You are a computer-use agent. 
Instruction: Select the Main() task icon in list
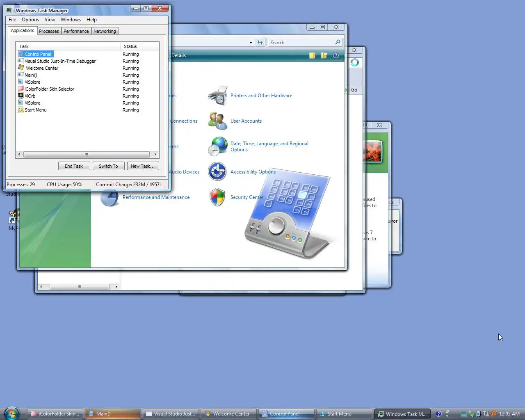point(21,75)
